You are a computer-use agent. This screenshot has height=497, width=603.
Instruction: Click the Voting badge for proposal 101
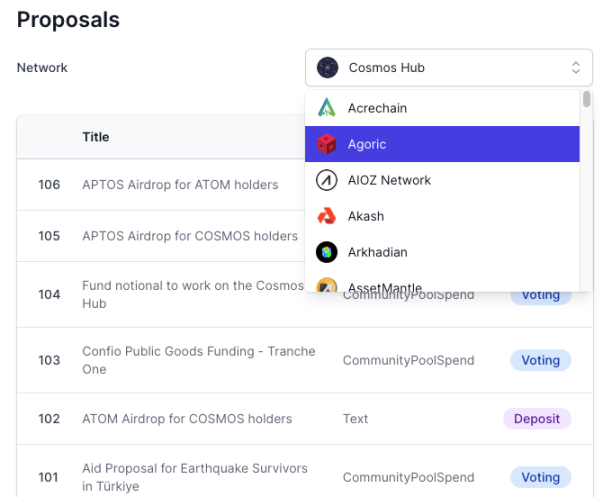[540, 477]
